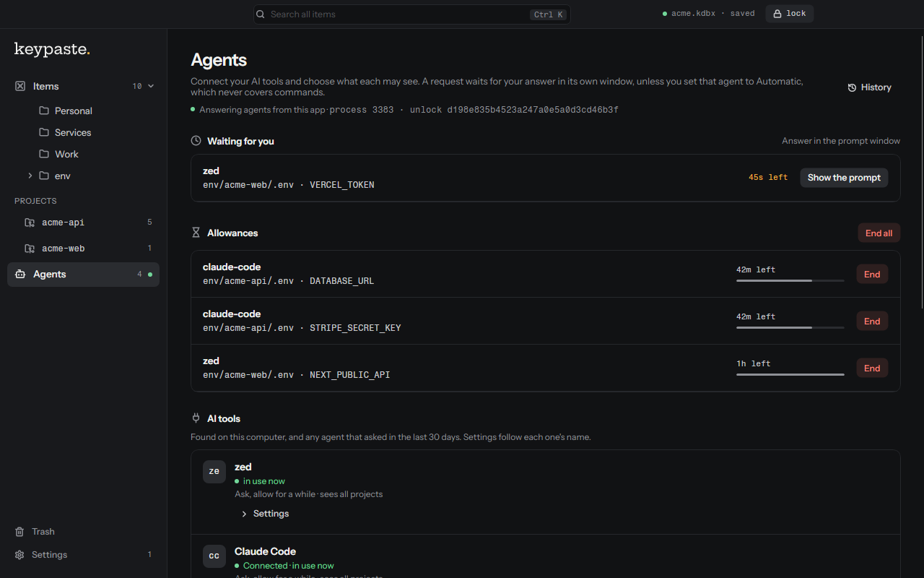Open the Items section in sidebar
Viewport: 924px width, 578px height.
point(84,86)
